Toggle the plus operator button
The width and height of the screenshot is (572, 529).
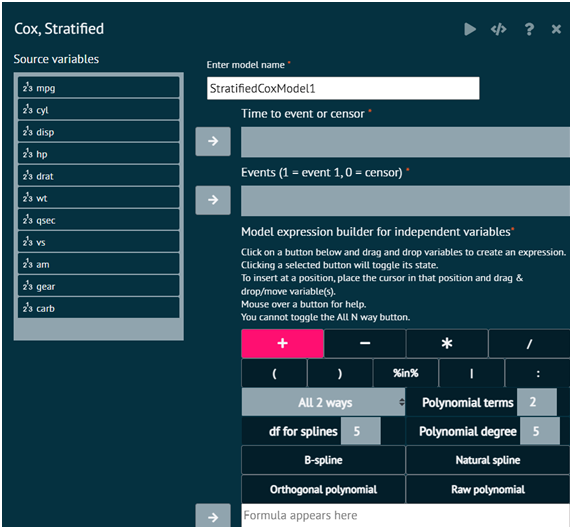pos(282,343)
